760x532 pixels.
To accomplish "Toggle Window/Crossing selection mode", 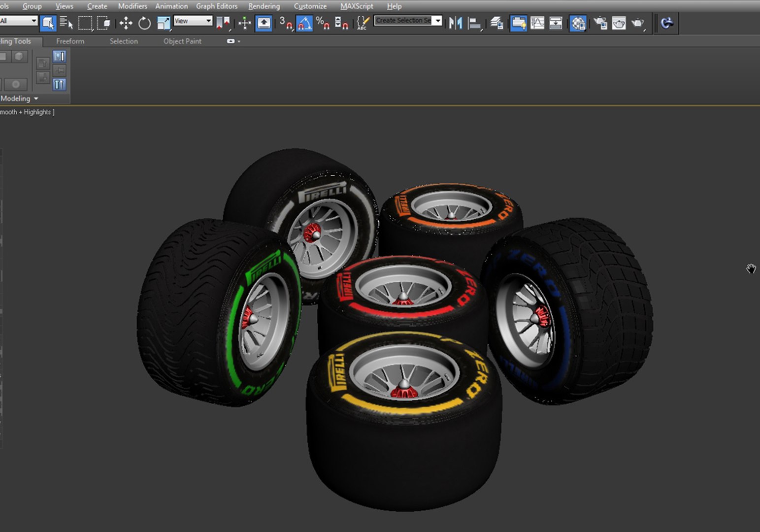I will (103, 23).
